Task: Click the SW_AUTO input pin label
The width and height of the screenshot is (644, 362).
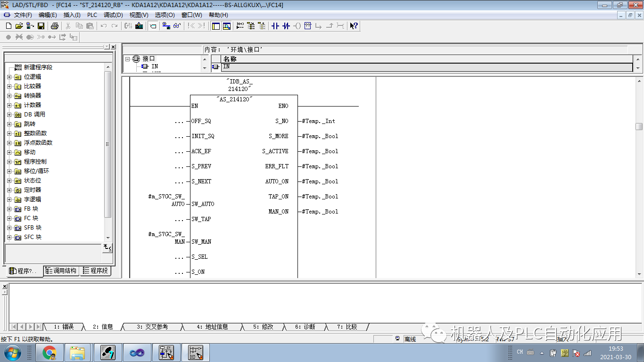Action: click(x=203, y=204)
